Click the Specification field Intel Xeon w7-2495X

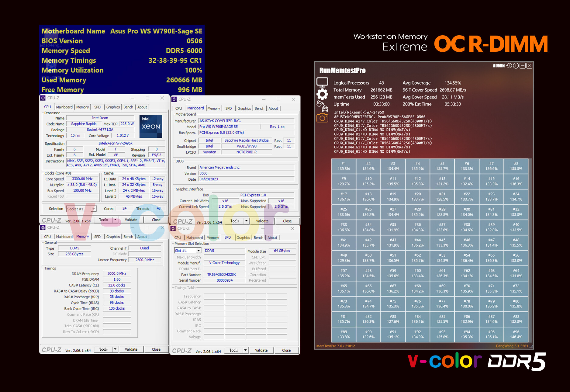[116, 143]
